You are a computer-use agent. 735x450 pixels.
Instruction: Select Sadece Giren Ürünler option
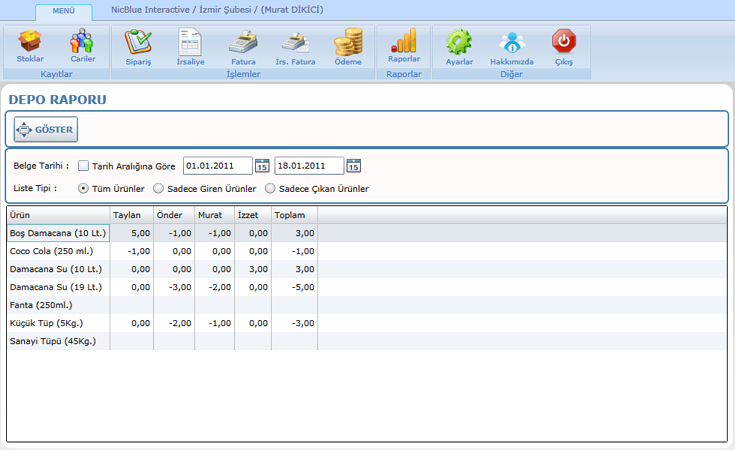(x=158, y=188)
